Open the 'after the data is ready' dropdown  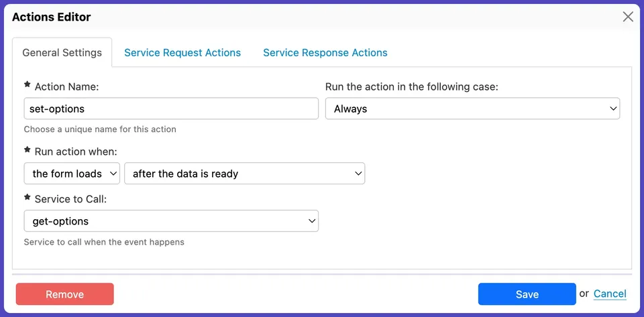pos(244,174)
